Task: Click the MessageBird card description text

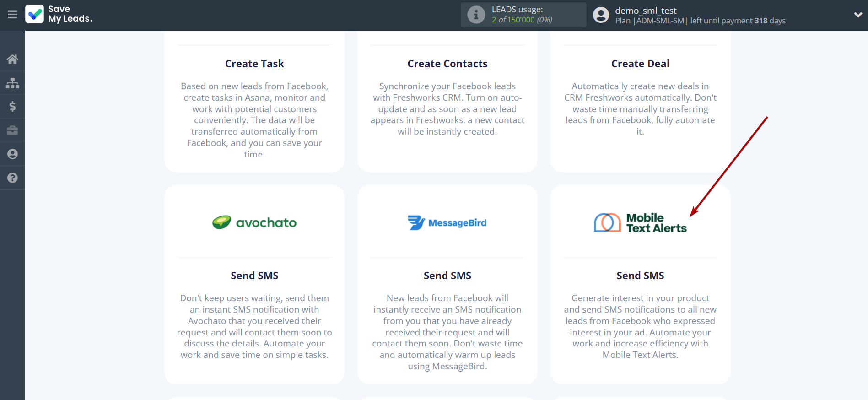Action: (x=447, y=332)
